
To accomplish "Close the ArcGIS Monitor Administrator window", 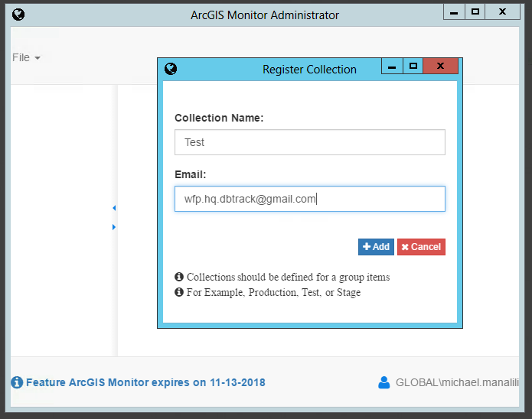I will [x=502, y=12].
